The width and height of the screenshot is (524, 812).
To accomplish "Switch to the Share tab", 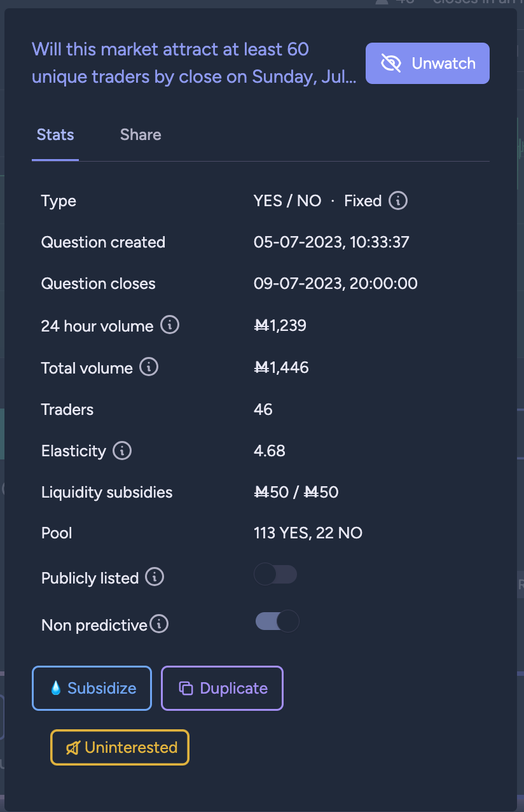I will pyautogui.click(x=141, y=135).
